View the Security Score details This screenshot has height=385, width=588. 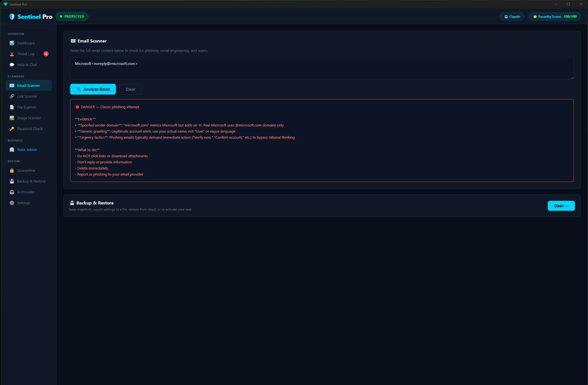pyautogui.click(x=554, y=16)
